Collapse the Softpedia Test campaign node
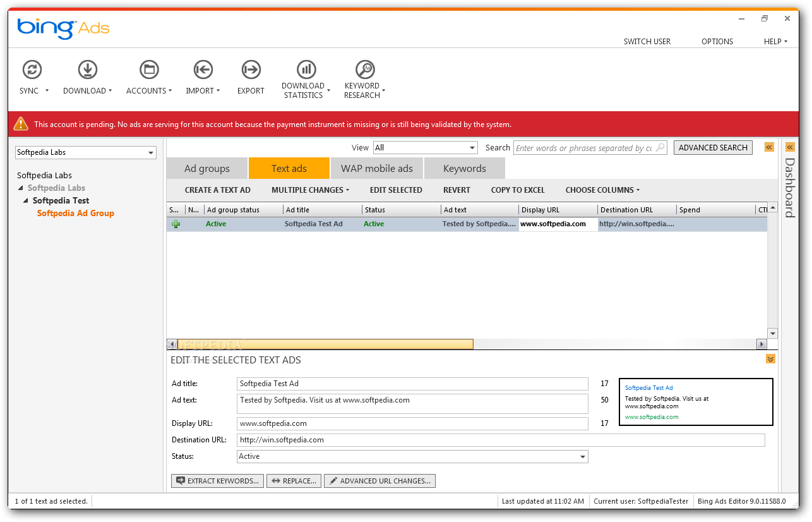Image resolution: width=812 pixels, height=522 pixels. 26,200
